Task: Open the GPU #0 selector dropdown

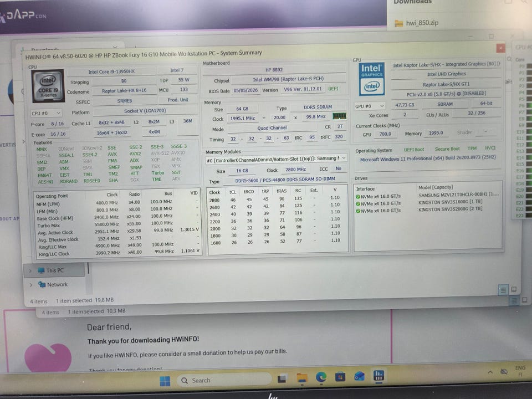Action: [370, 106]
